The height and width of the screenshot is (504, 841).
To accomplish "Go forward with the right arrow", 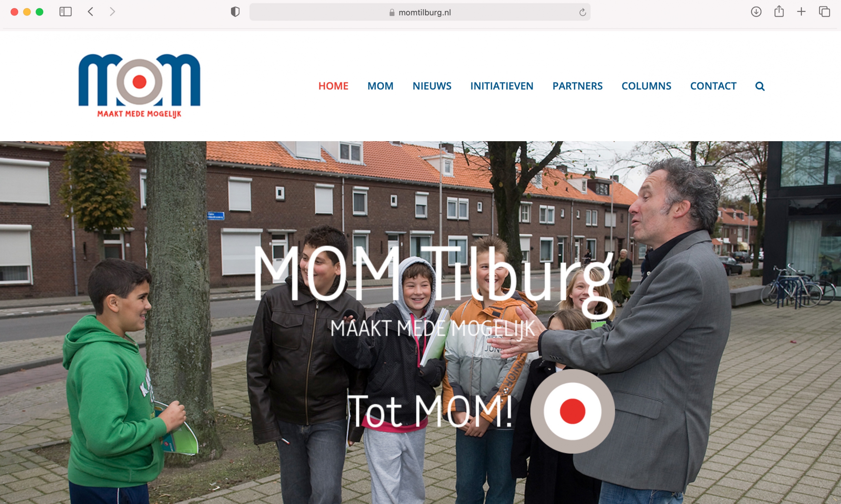I will [112, 12].
